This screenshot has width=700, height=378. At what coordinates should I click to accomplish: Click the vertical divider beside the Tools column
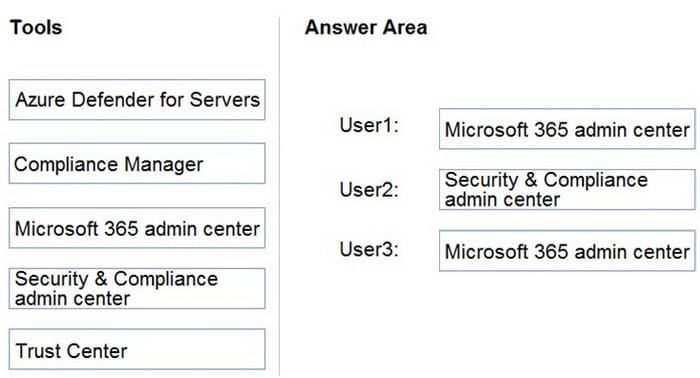click(x=279, y=196)
